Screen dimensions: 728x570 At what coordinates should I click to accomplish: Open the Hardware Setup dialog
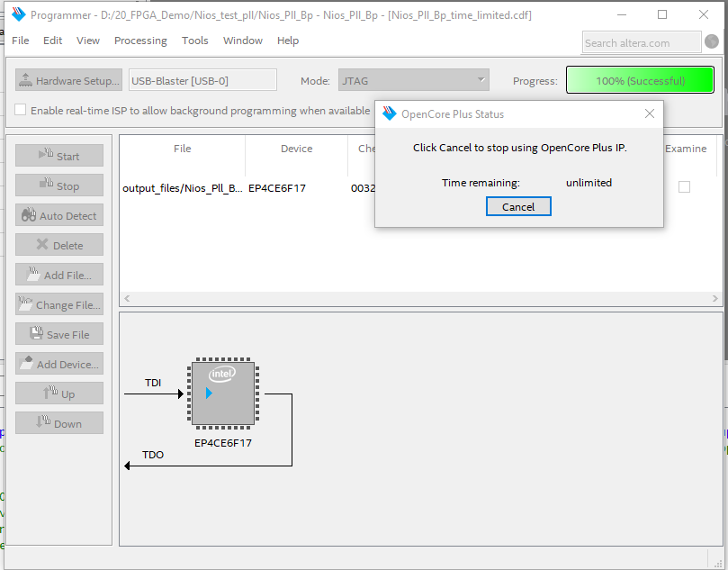[x=68, y=80]
